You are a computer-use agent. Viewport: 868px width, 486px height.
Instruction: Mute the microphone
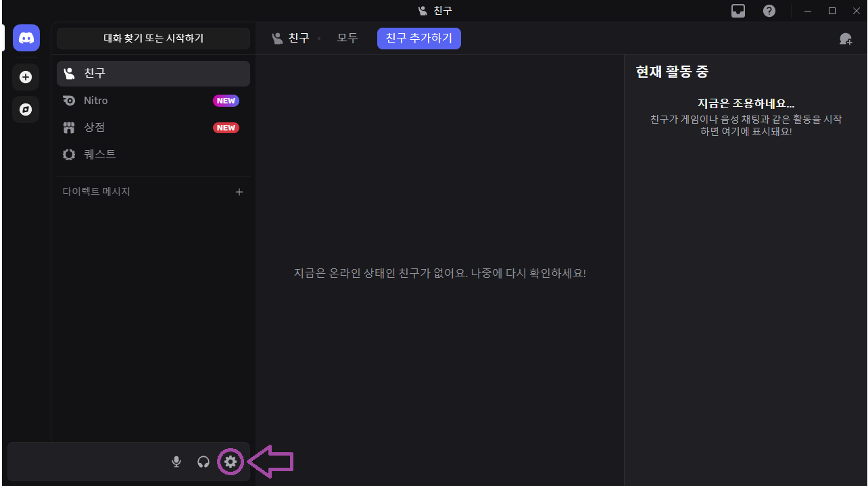point(176,462)
